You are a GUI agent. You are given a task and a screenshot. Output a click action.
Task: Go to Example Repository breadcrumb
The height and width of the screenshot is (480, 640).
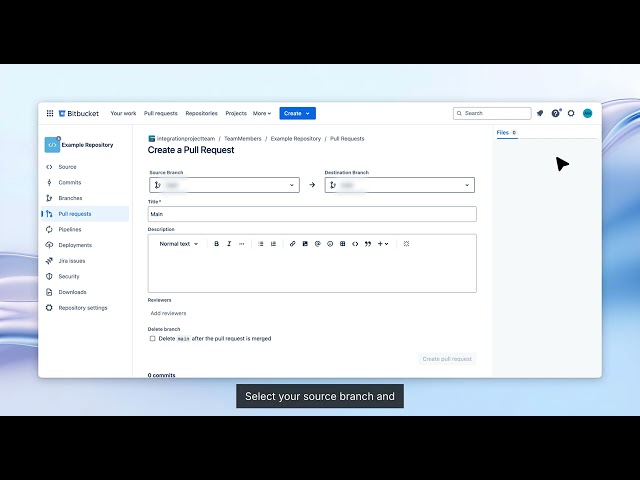pyautogui.click(x=296, y=139)
